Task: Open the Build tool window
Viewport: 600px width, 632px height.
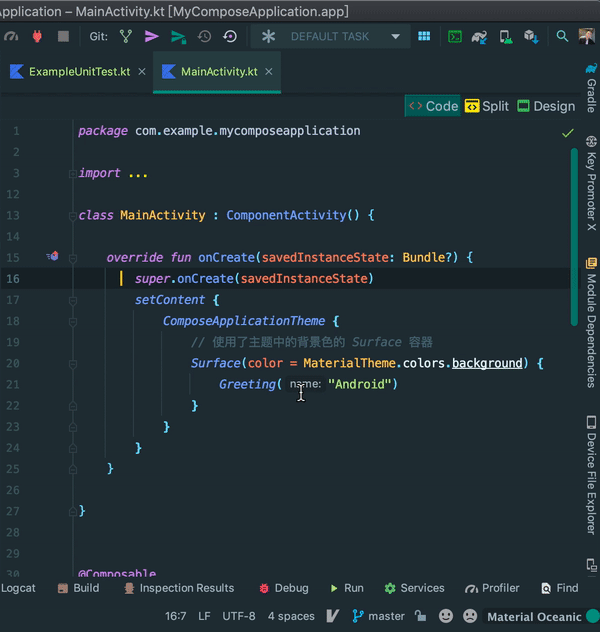Action: 79,588
